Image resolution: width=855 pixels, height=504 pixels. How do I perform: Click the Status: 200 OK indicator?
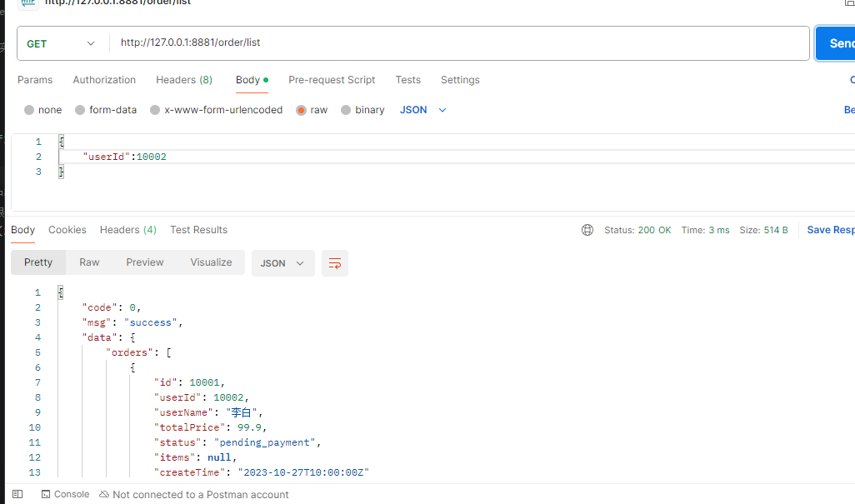click(637, 230)
